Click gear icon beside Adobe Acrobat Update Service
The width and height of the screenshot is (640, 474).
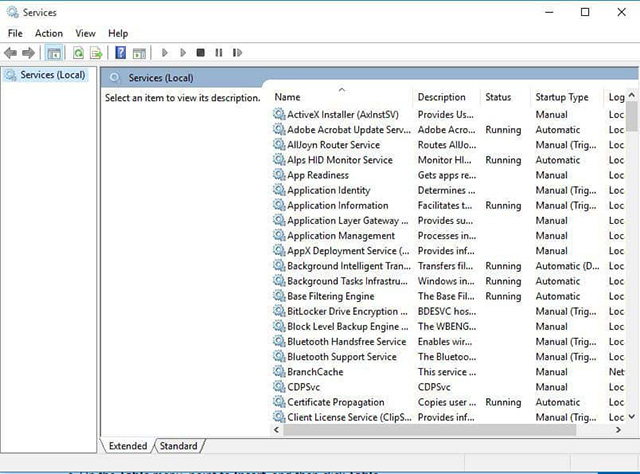click(x=279, y=129)
